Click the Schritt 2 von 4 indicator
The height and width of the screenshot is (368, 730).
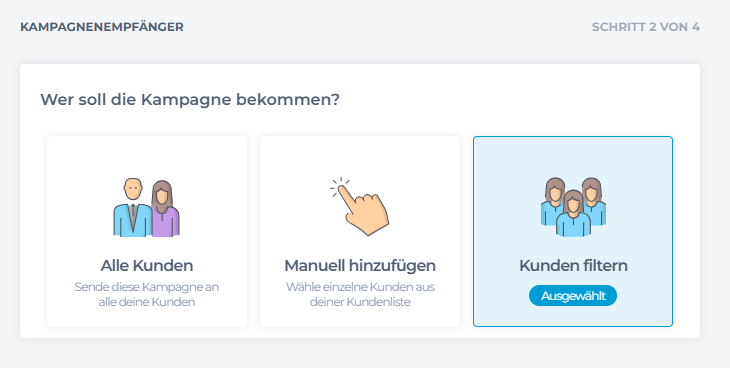pos(646,27)
